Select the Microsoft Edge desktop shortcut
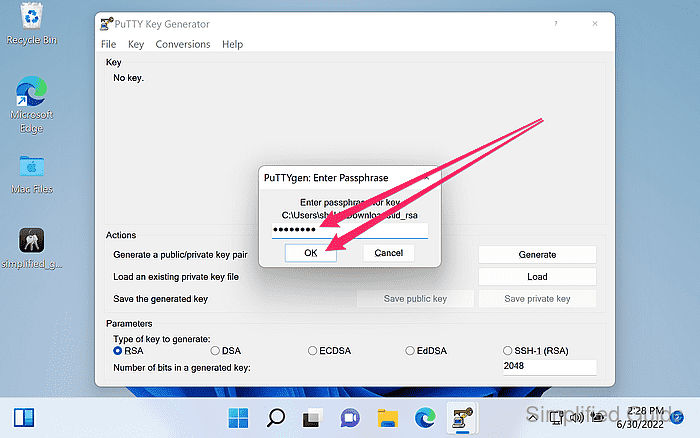The image size is (700, 438). (31, 104)
